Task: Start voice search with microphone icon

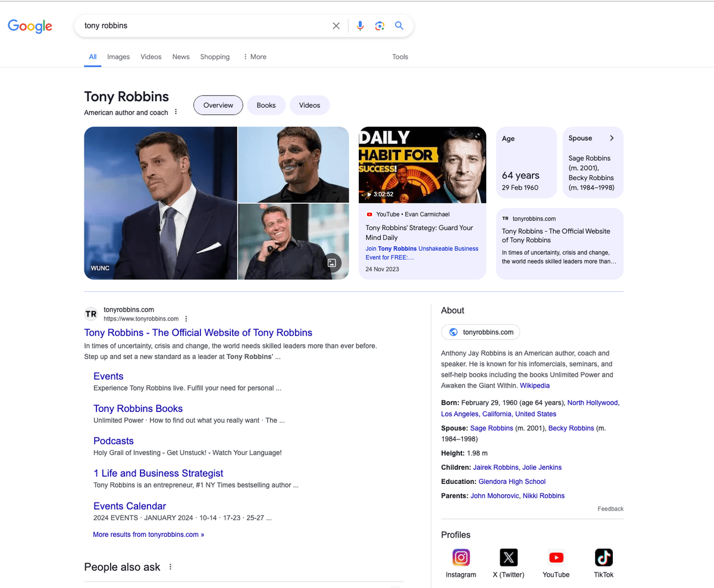Action: click(360, 26)
